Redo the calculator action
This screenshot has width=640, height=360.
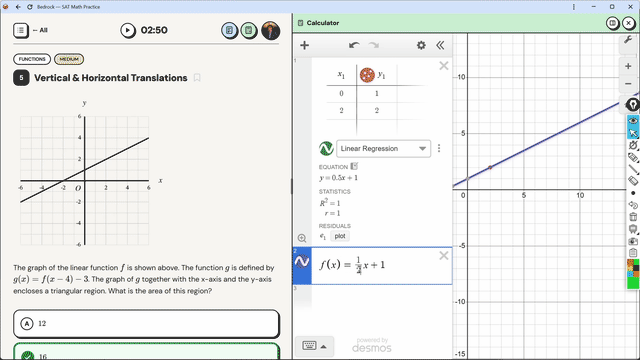[373, 45]
